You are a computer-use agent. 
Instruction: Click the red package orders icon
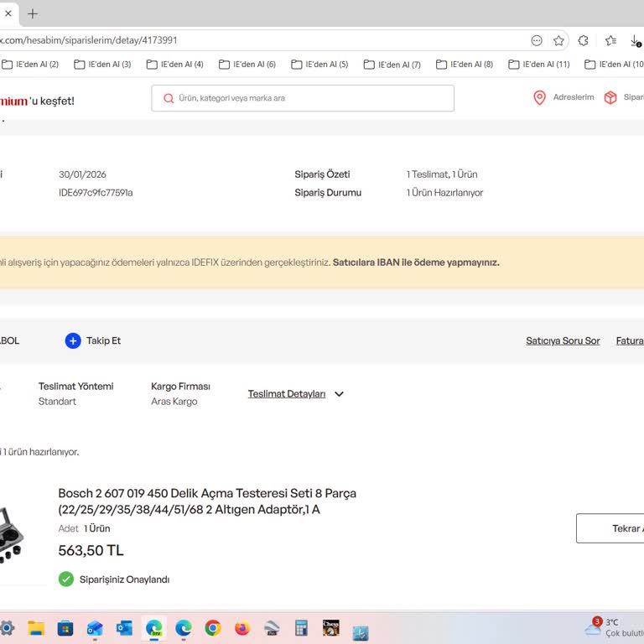tap(610, 98)
